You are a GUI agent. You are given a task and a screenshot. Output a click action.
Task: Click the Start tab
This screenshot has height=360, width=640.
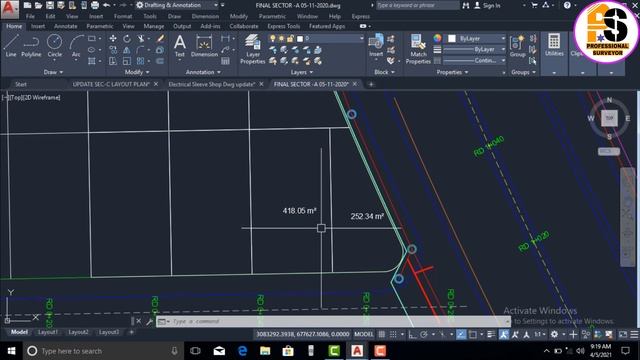tap(21, 84)
